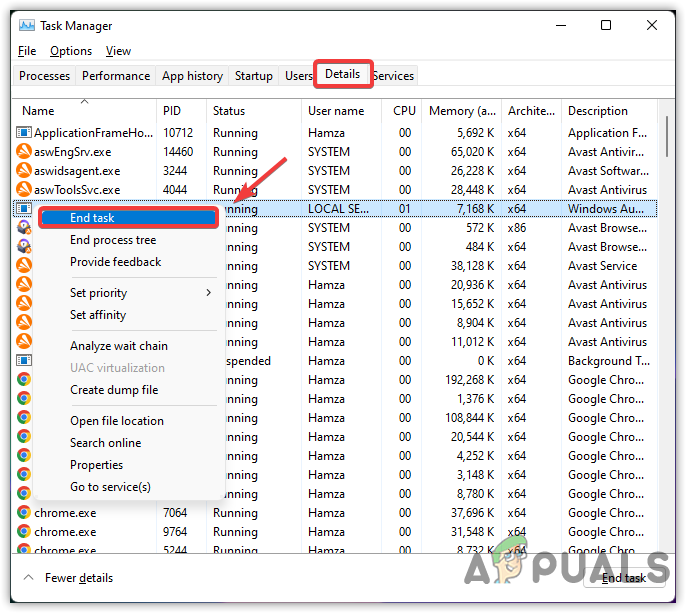Click icon of the 572 K Avast Browser row
The image size is (686, 613).
[x=24, y=227]
